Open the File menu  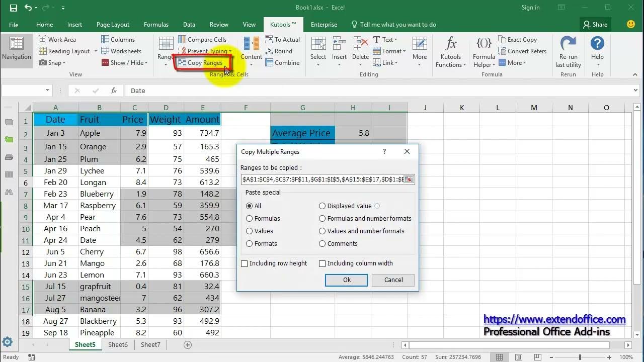[x=14, y=24]
